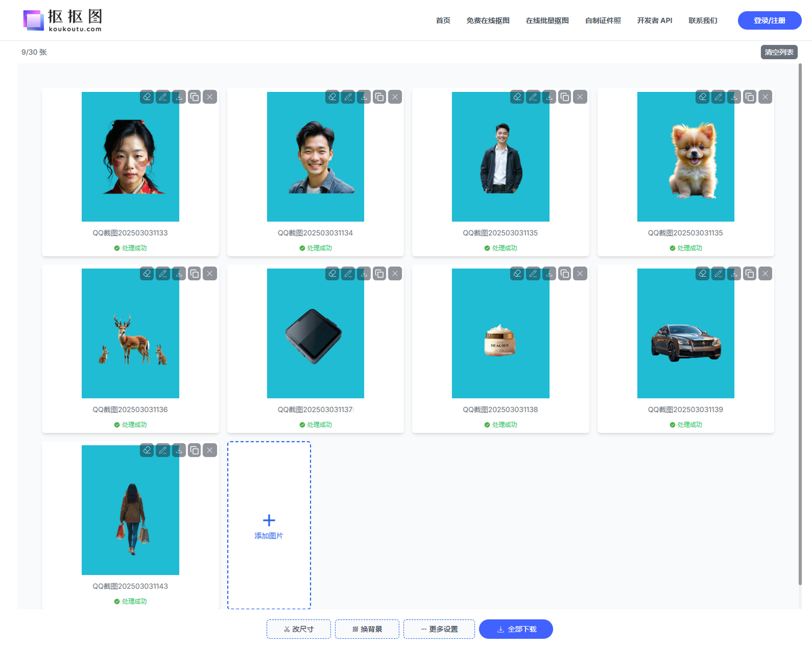Viewport: 812px width, 649px height.
Task: Click the 改尺寸 resize button
Action: 298,629
